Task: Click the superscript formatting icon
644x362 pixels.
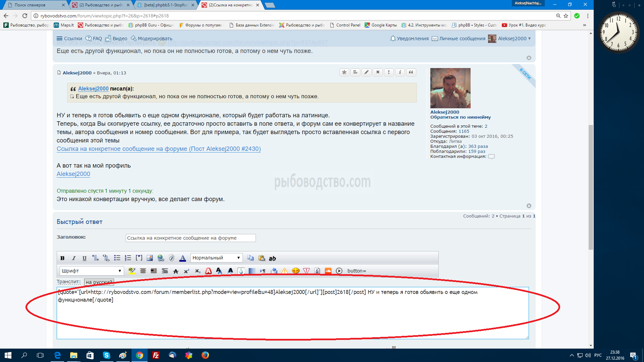Action: click(186, 271)
